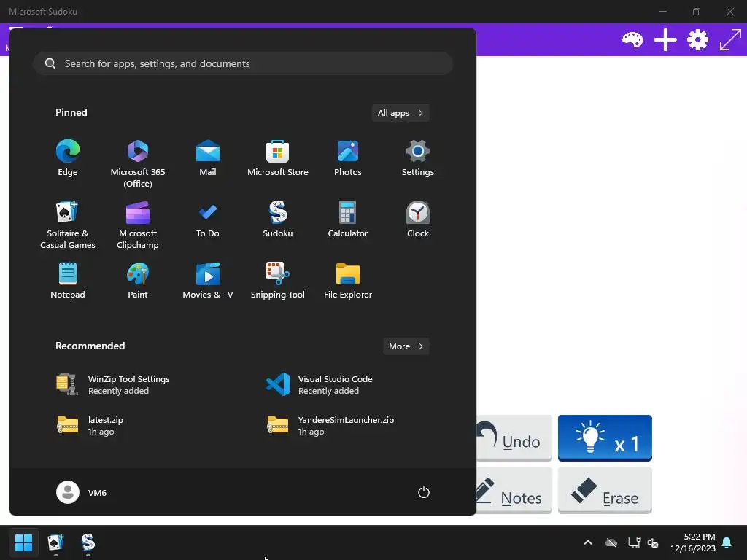Open Sudoku theme palette icon
Image resolution: width=747 pixels, height=560 pixels.
(x=632, y=40)
